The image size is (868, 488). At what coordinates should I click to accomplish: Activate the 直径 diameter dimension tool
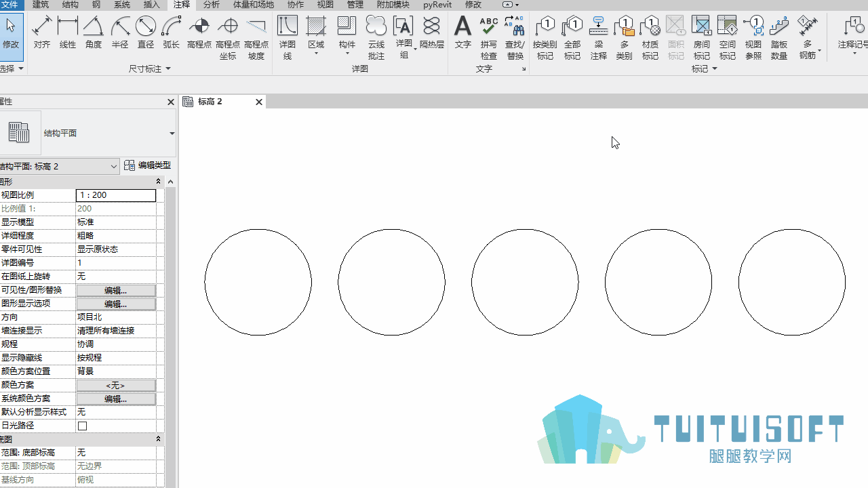146,33
